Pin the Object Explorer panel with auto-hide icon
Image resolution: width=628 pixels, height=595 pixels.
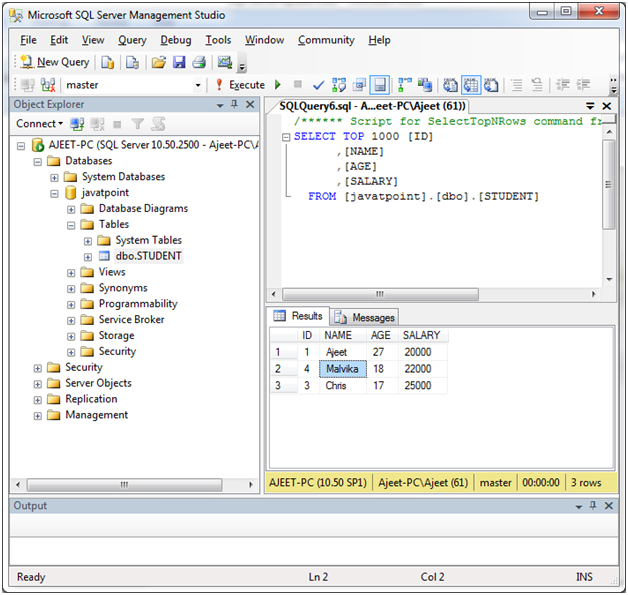click(235, 105)
